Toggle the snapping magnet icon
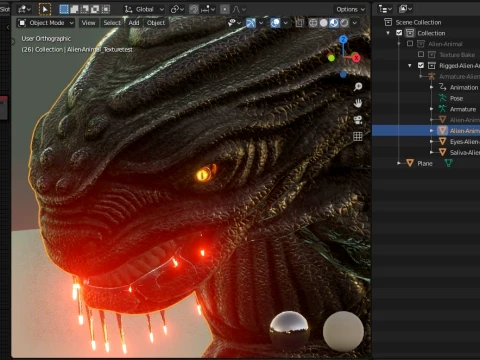The height and width of the screenshot is (360, 480). 194,9
